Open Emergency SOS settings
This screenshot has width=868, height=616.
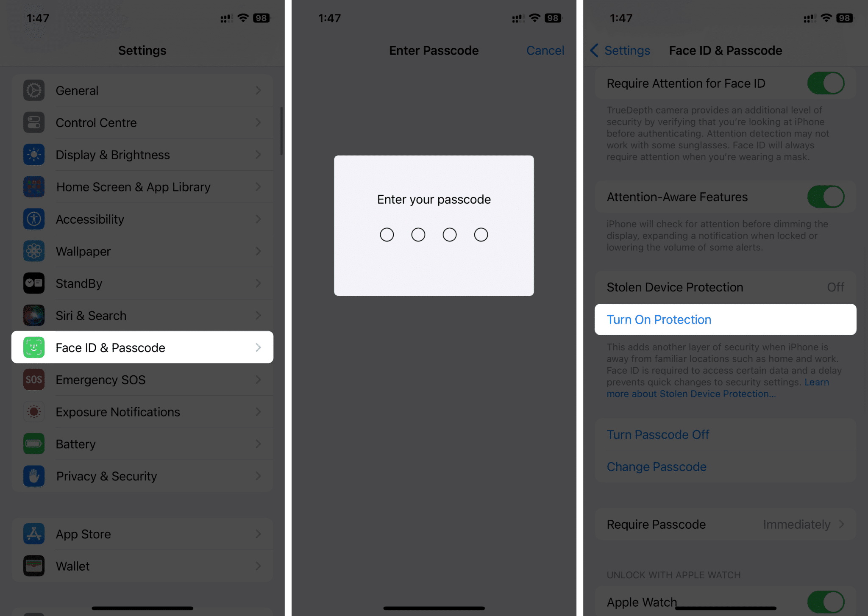(142, 379)
